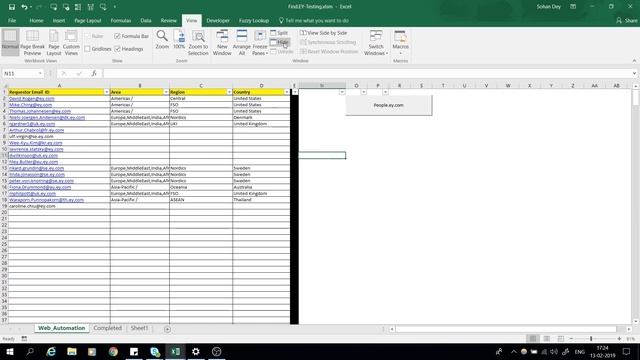Open Chrome from taskbar
Viewport: 640px width, 360px height.
pyautogui.click(x=113, y=351)
